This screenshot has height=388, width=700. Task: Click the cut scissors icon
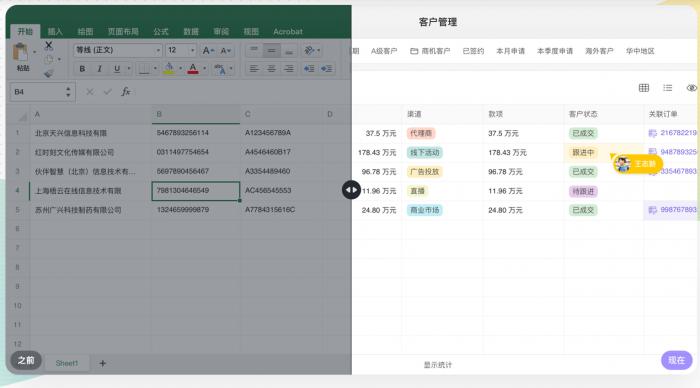pos(49,45)
